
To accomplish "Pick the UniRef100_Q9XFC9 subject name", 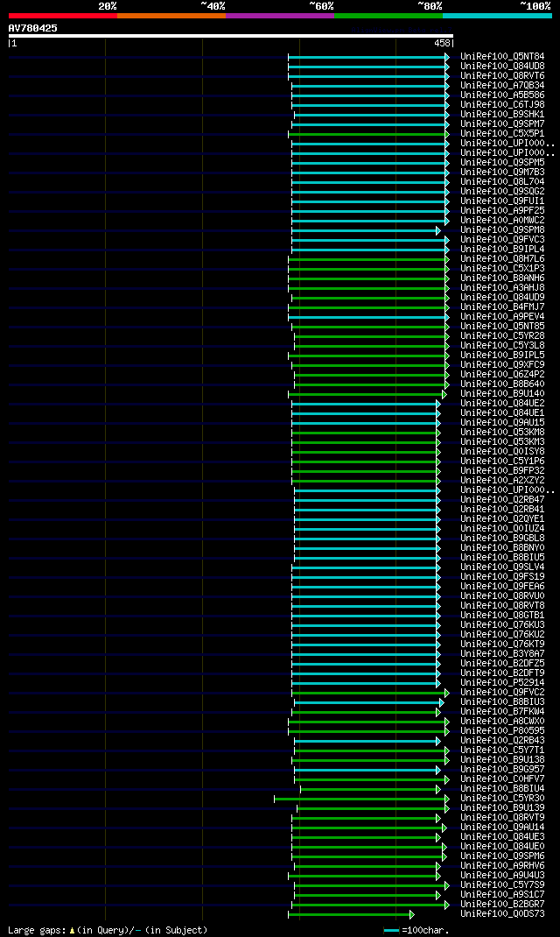I will click(x=502, y=364).
